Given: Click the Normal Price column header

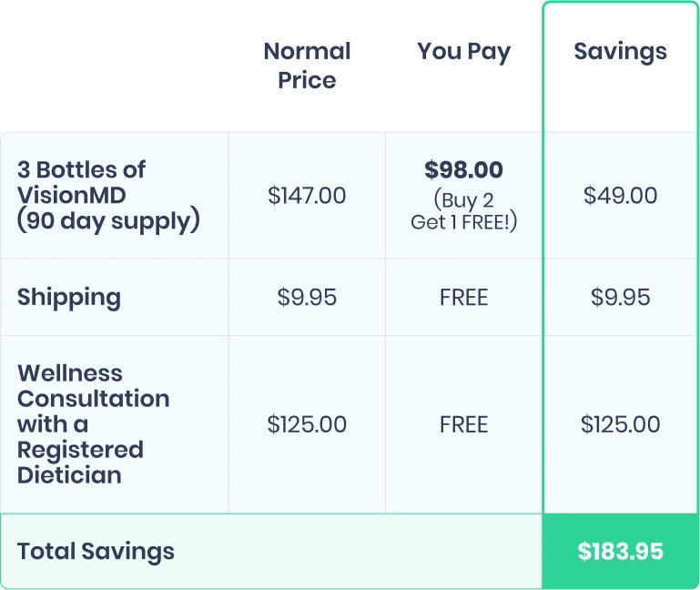Looking at the screenshot, I should click(x=307, y=66).
